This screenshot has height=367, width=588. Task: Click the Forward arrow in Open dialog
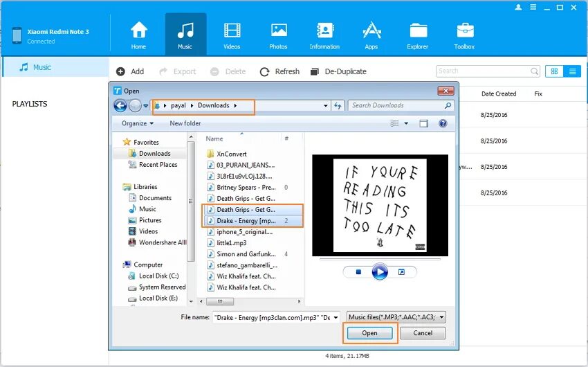[x=135, y=106]
